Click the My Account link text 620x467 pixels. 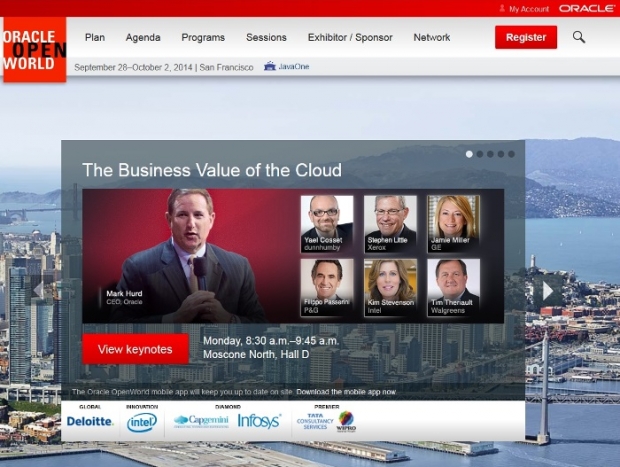529,9
